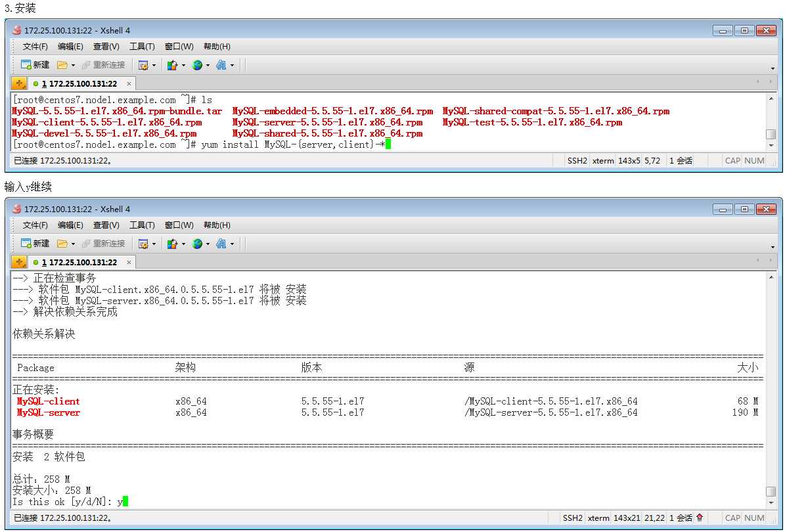Click the scroll-up arrow in bottom terminal
The image size is (785, 532).
click(771, 277)
